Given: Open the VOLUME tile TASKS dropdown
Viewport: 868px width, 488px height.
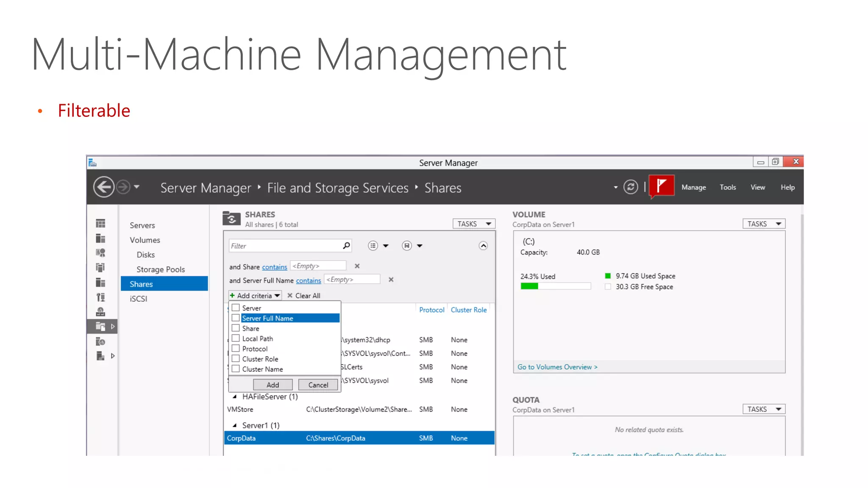Looking at the screenshot, I should pos(764,224).
